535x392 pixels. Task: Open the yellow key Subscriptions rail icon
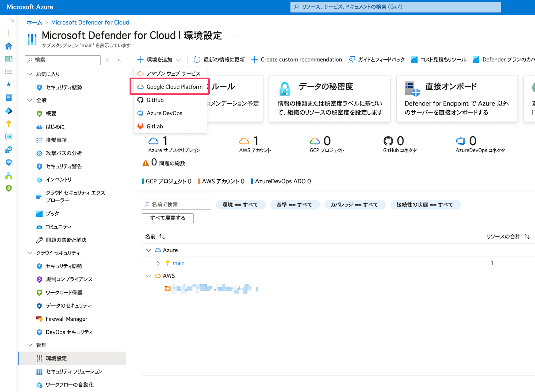point(9,123)
